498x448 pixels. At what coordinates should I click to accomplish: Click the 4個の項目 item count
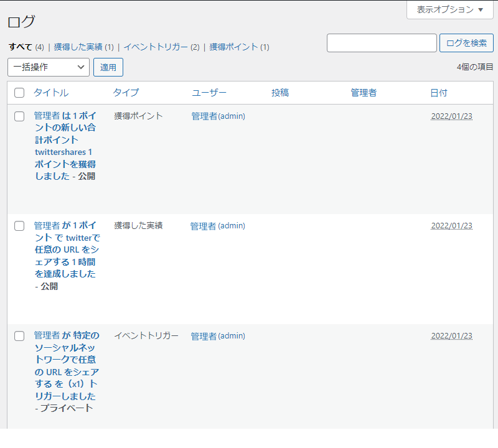475,67
